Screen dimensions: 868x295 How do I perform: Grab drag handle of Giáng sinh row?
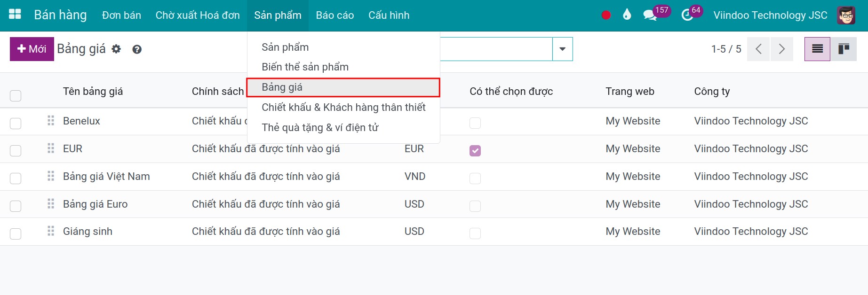pyautogui.click(x=51, y=231)
